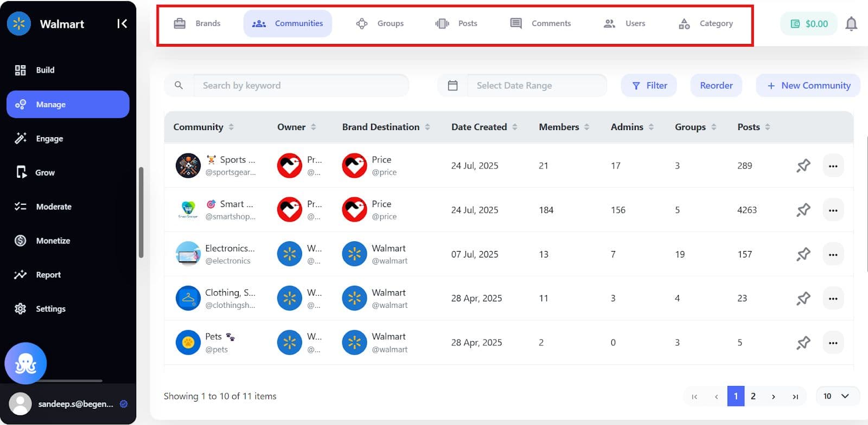Screen dimensions: 868x425
Task: Open more options for Smart community
Action: pos(833,210)
